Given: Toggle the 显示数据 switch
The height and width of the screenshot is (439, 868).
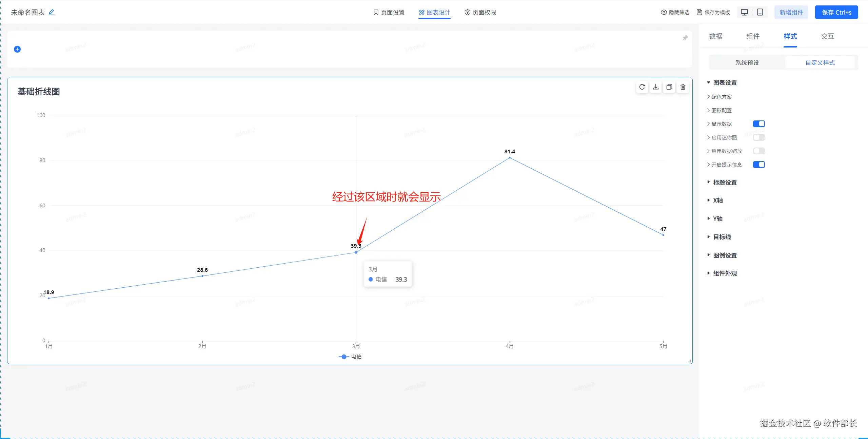Looking at the screenshot, I should [758, 124].
